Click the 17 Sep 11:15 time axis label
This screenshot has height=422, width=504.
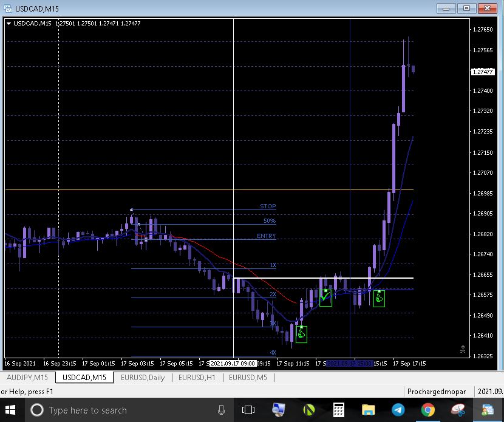[293, 364]
